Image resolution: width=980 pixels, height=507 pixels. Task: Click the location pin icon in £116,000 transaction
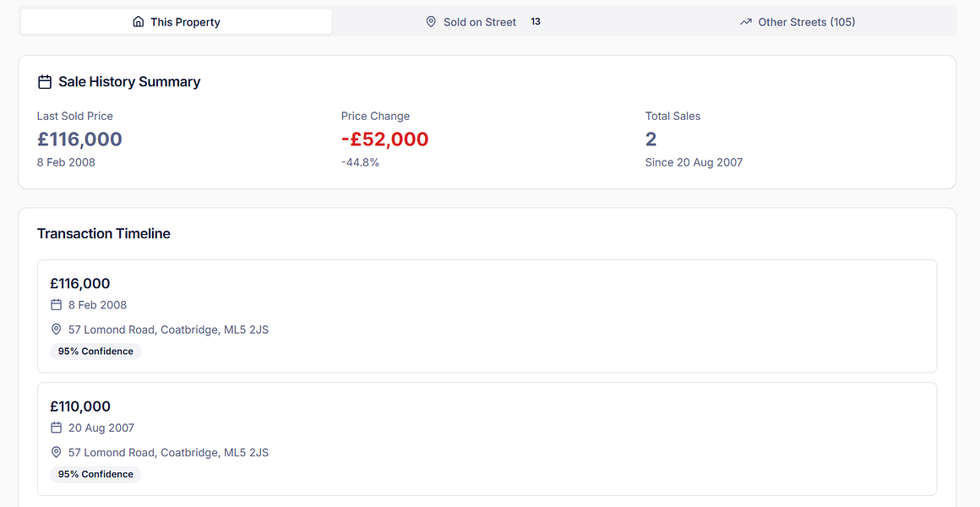tap(57, 330)
